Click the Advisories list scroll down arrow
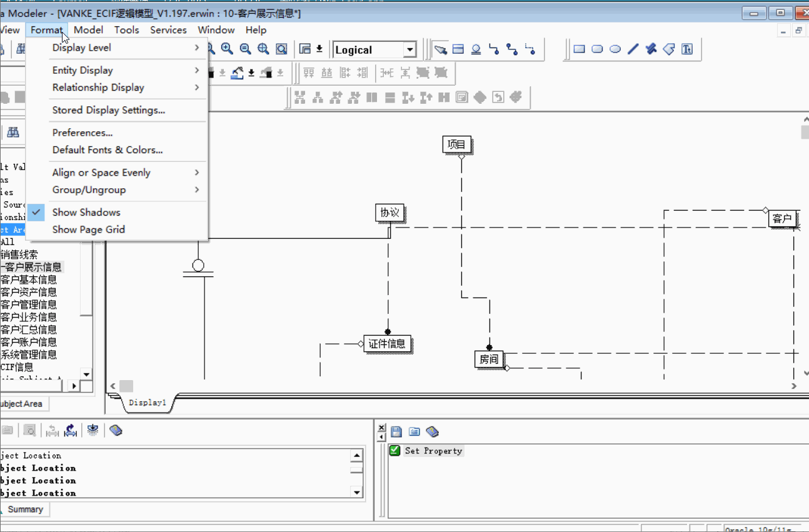This screenshot has height=532, width=809. (357, 493)
